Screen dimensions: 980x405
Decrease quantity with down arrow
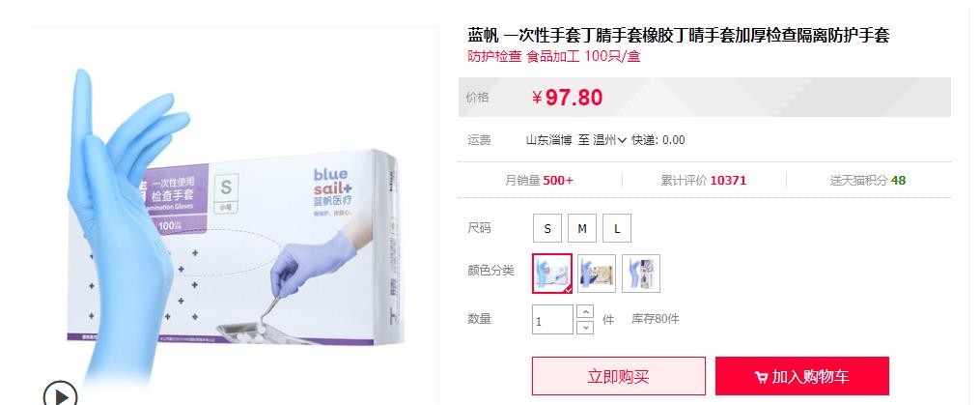pyautogui.click(x=585, y=328)
